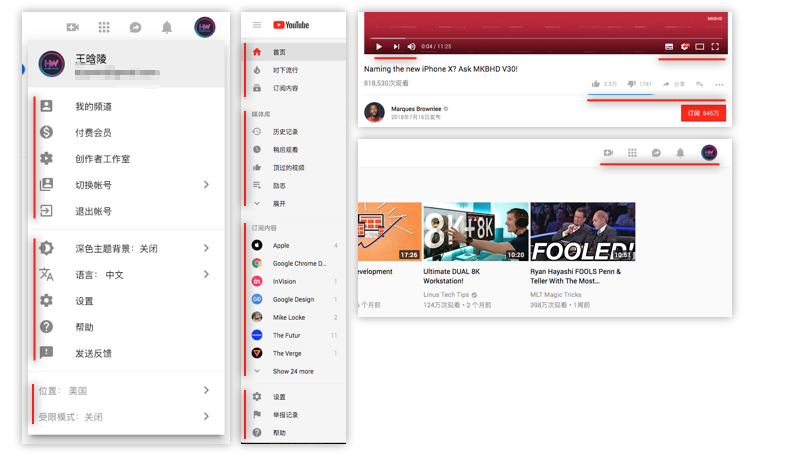Toggle 深色主题背景 dark theme setting

coord(126,248)
